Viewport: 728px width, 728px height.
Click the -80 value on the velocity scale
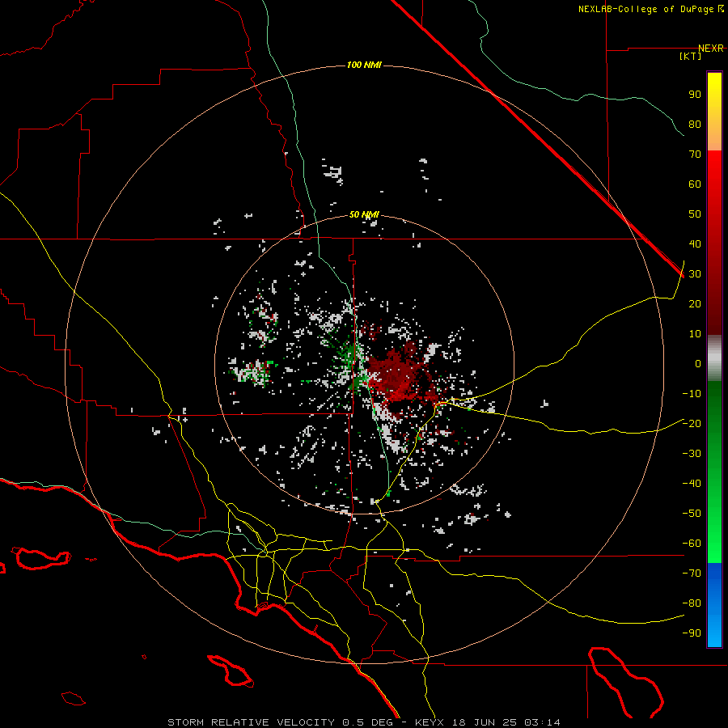click(x=692, y=603)
